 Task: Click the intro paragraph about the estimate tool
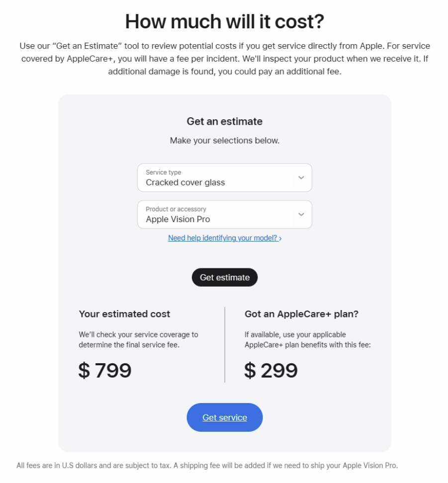click(224, 59)
